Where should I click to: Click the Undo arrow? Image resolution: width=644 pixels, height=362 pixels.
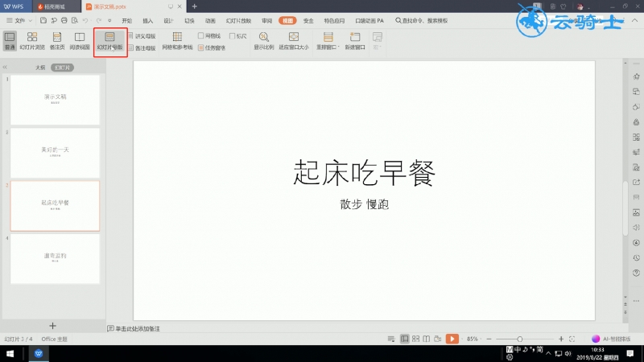point(85,21)
